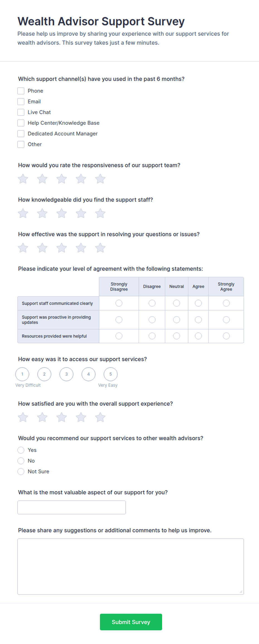Pick 5 Very Easy on access scale
This screenshot has height=644, width=259.
(111, 374)
